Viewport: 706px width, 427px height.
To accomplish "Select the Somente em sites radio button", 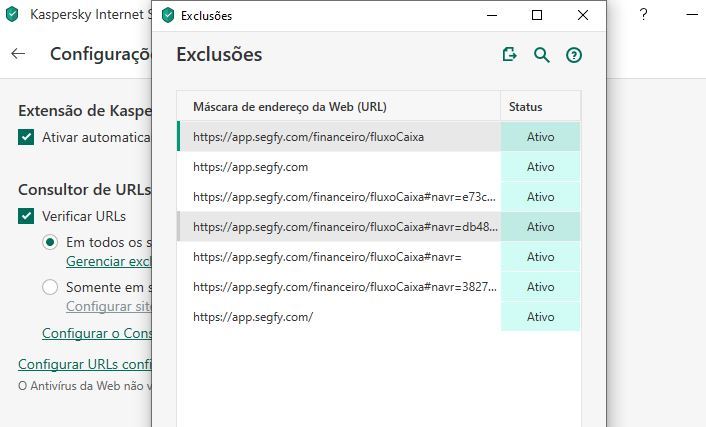I will [x=50, y=287].
